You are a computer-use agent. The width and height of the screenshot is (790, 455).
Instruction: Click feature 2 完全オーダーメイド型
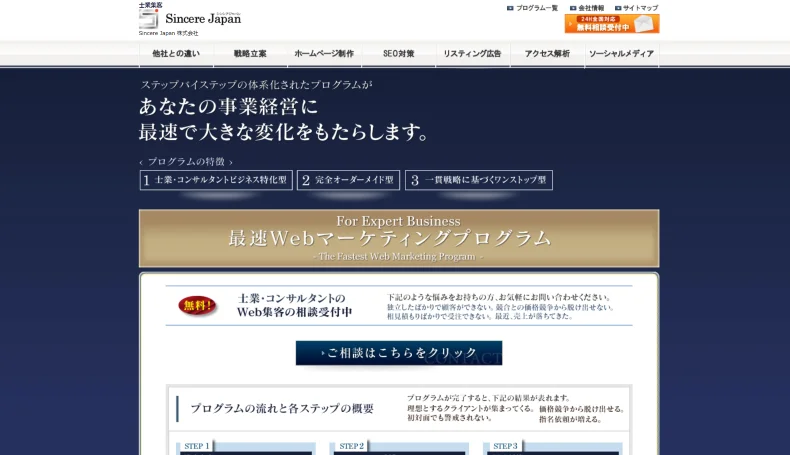[349, 180]
